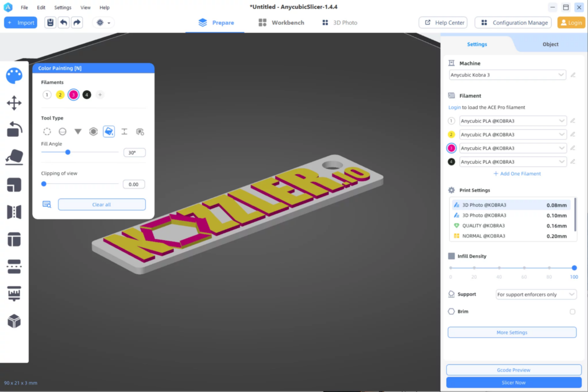Select the Measure tool in the left sidebar
The image size is (588, 392).
click(x=14, y=294)
